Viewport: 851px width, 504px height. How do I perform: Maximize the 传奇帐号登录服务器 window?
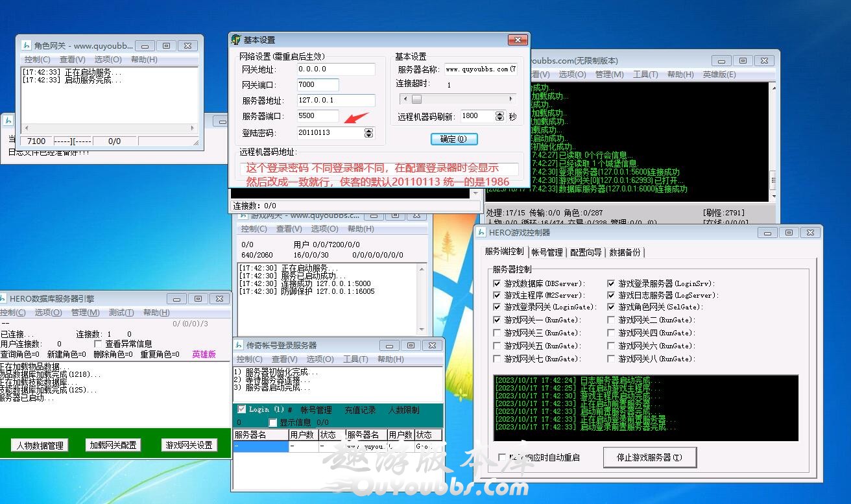(411, 345)
